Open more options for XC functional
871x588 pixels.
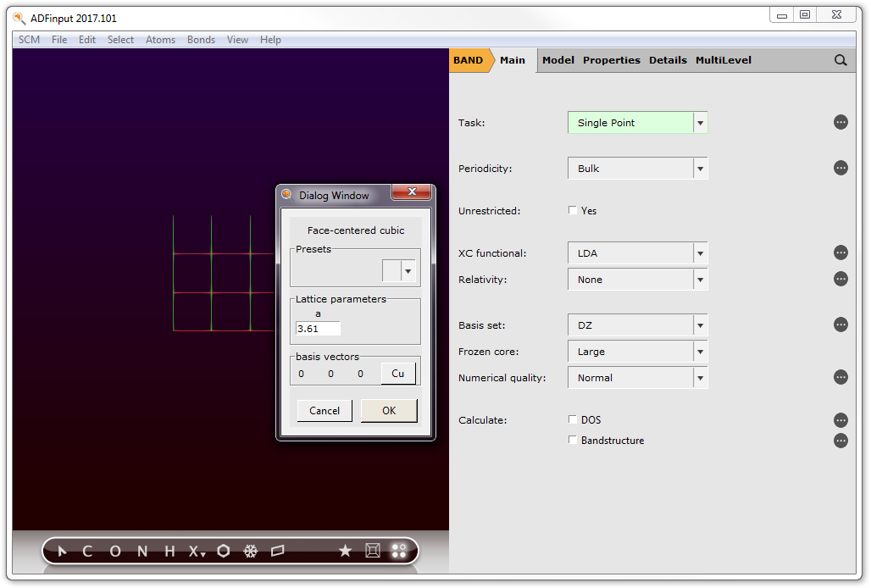point(840,252)
